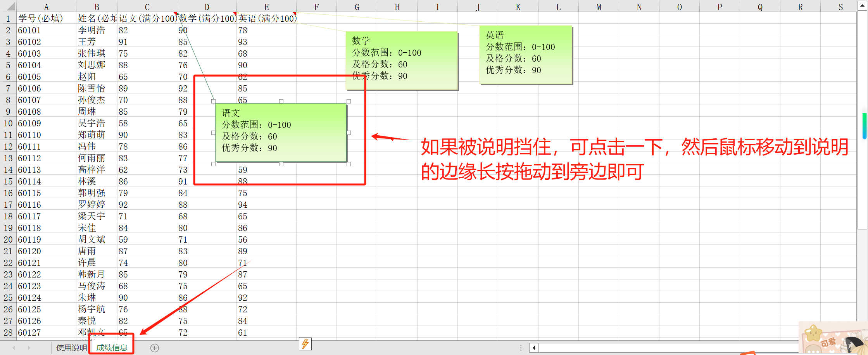Select row 10 header
868x355 pixels.
(8, 123)
